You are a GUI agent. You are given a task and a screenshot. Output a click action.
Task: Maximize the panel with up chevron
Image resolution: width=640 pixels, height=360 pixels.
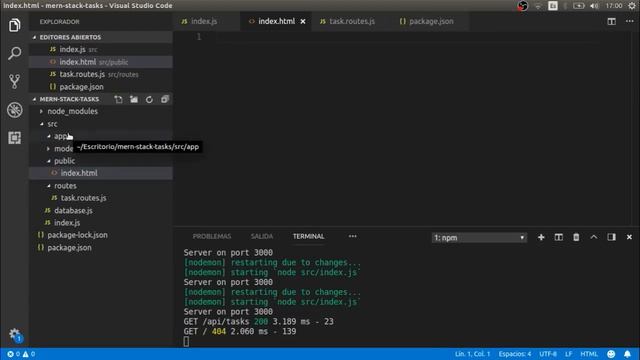click(593, 237)
